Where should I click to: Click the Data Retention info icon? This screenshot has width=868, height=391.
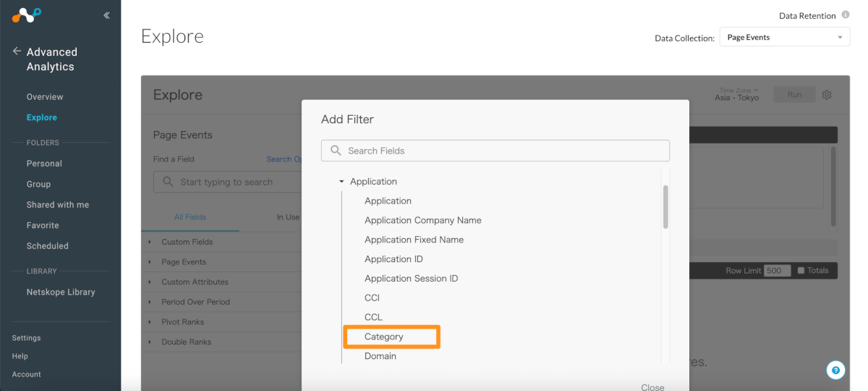pyautogui.click(x=845, y=15)
